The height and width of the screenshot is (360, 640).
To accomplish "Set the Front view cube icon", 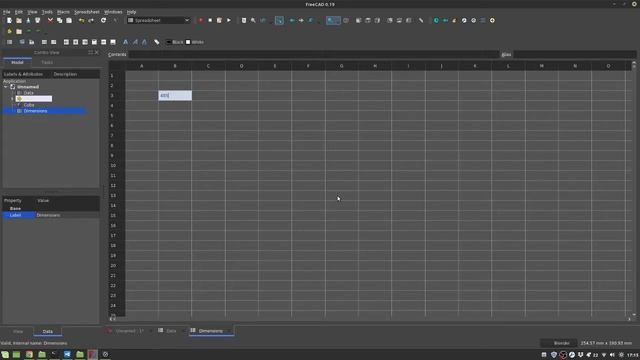I will (x=358, y=20).
